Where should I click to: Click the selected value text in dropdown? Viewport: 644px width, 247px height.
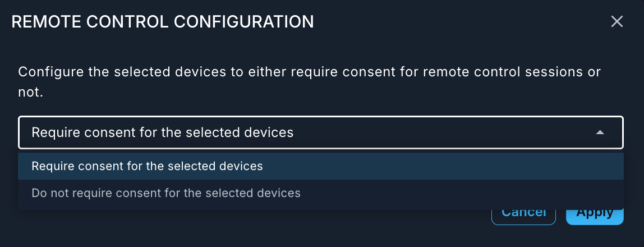(x=163, y=132)
